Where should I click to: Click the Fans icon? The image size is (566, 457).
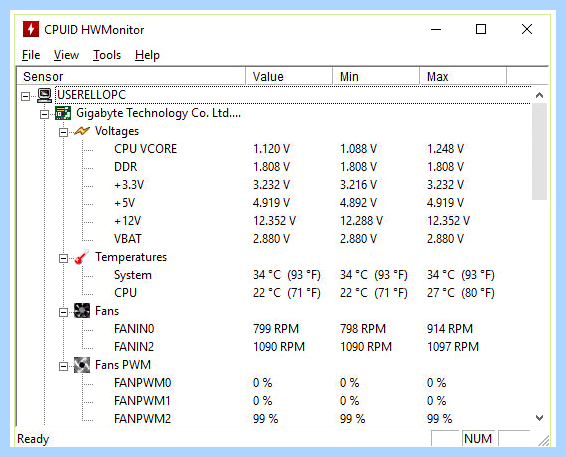(x=82, y=311)
